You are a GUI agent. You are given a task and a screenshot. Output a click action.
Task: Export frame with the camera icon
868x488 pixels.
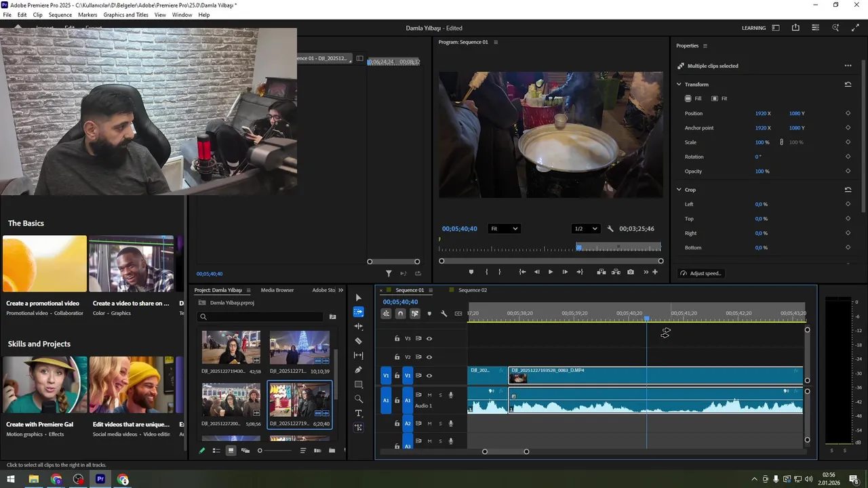[631, 272]
